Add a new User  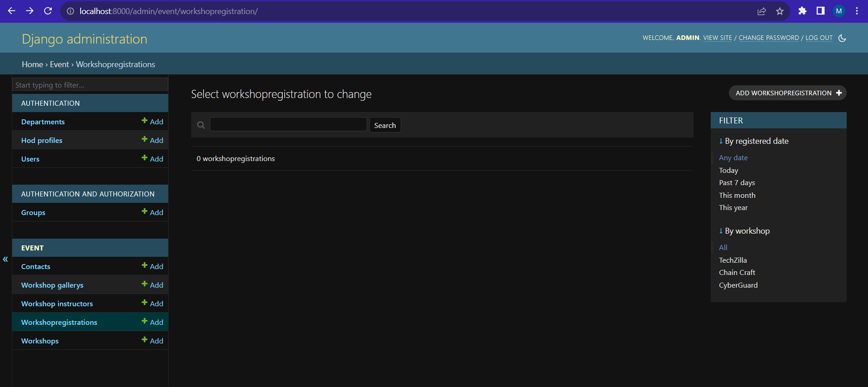point(152,159)
